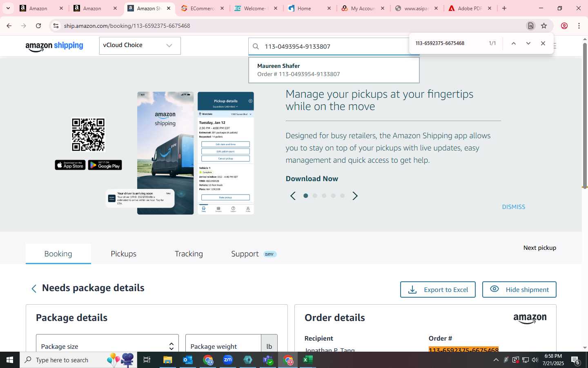Switch to the ECommerce tab
The image size is (588, 368).
pyautogui.click(x=203, y=8)
